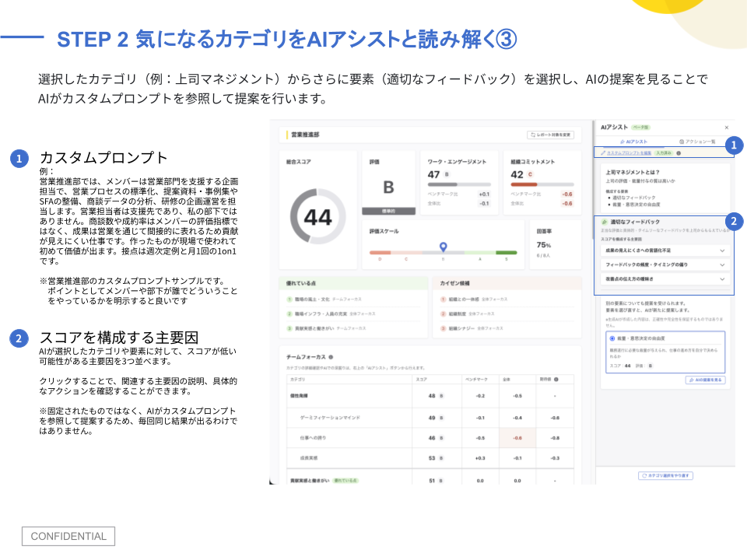Click the info icon beside the 期待値 column header

(556, 380)
